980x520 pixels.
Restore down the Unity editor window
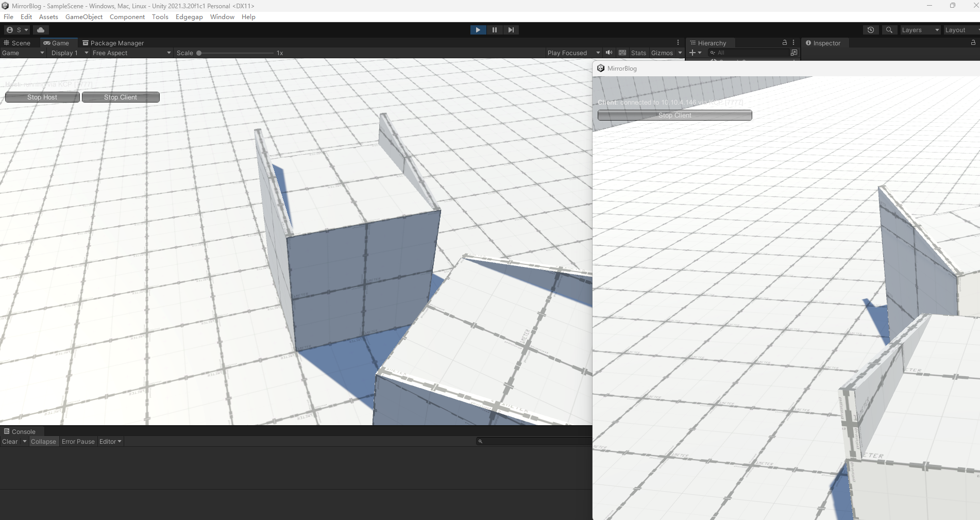pos(953,6)
